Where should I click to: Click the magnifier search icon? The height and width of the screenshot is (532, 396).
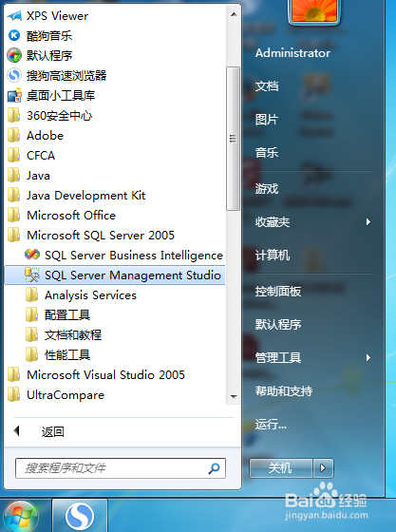click(214, 468)
